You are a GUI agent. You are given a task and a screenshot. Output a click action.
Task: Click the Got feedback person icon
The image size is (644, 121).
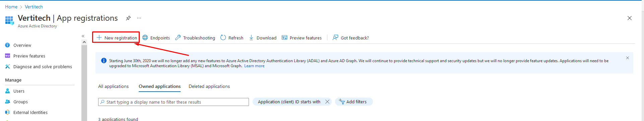[335, 37]
